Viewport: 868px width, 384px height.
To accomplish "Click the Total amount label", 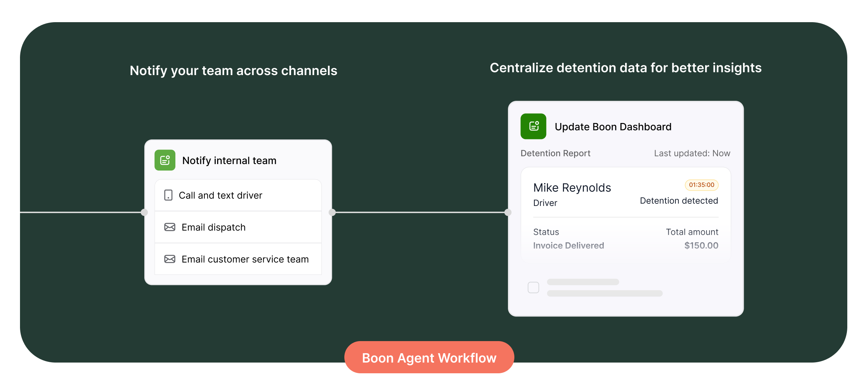I will pos(692,232).
